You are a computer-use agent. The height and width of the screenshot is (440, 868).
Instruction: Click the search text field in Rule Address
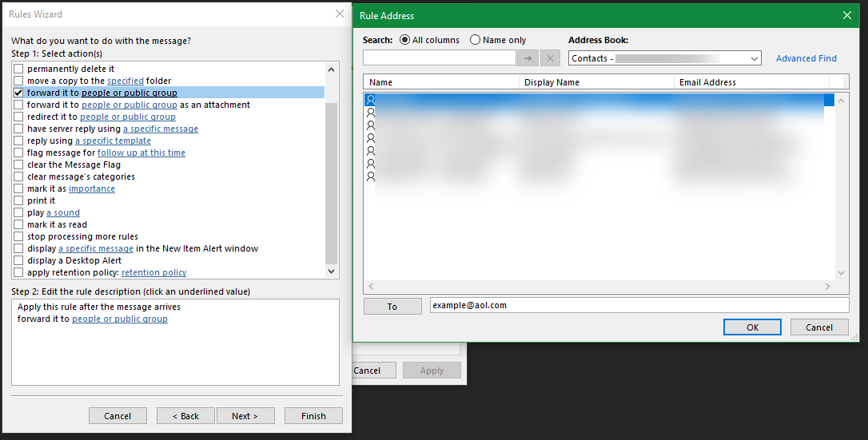click(440, 58)
